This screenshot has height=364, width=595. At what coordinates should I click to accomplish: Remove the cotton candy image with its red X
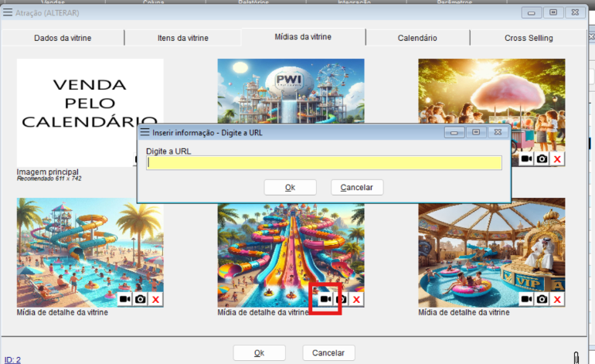(x=557, y=158)
